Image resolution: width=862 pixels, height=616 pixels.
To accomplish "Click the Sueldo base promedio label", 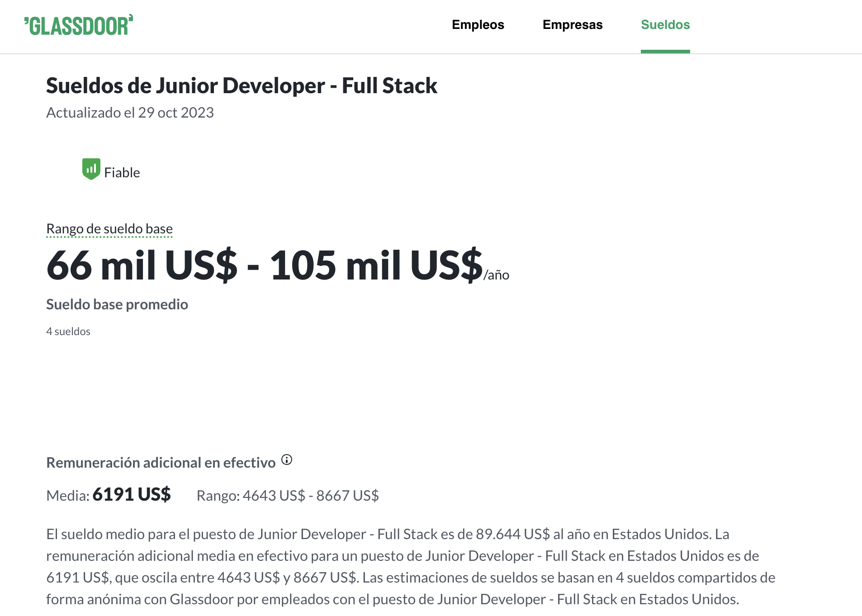I will [117, 304].
